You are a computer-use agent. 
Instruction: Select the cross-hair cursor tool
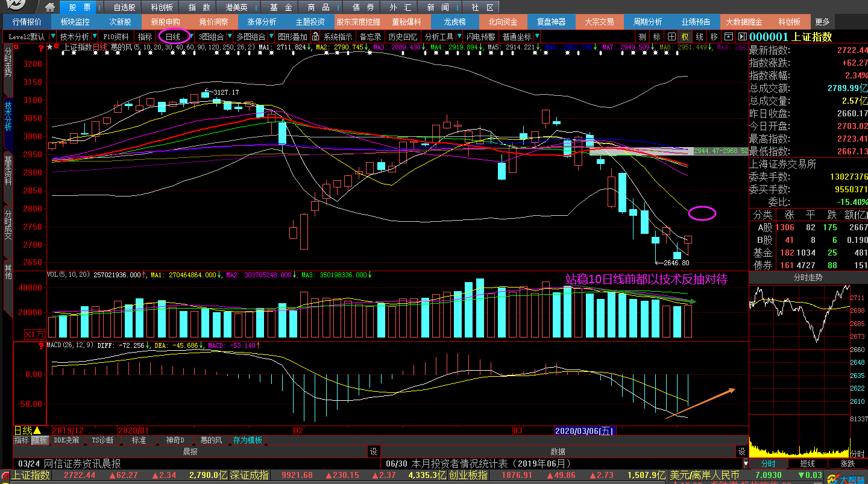point(672,37)
